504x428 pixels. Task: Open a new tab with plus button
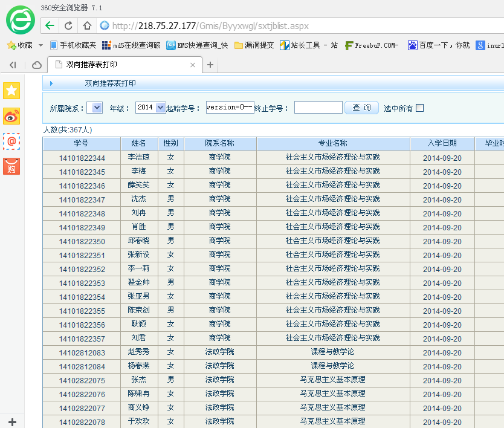pos(210,65)
